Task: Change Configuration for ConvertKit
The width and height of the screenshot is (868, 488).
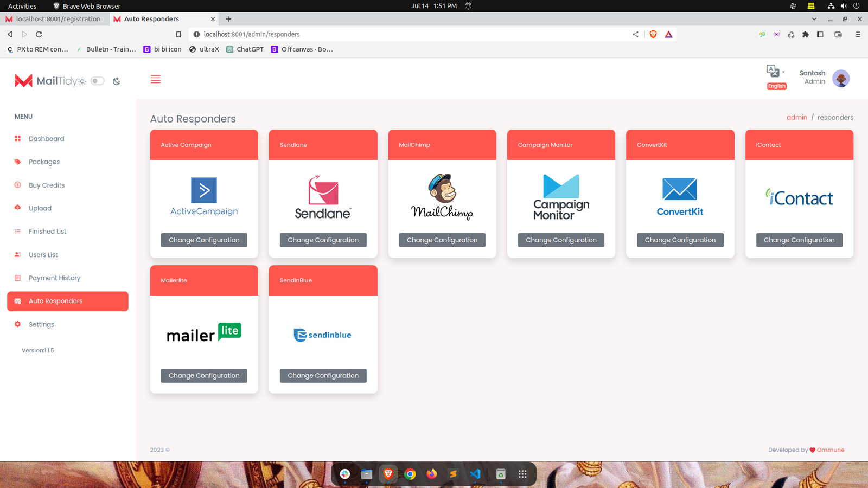Action: pyautogui.click(x=680, y=240)
